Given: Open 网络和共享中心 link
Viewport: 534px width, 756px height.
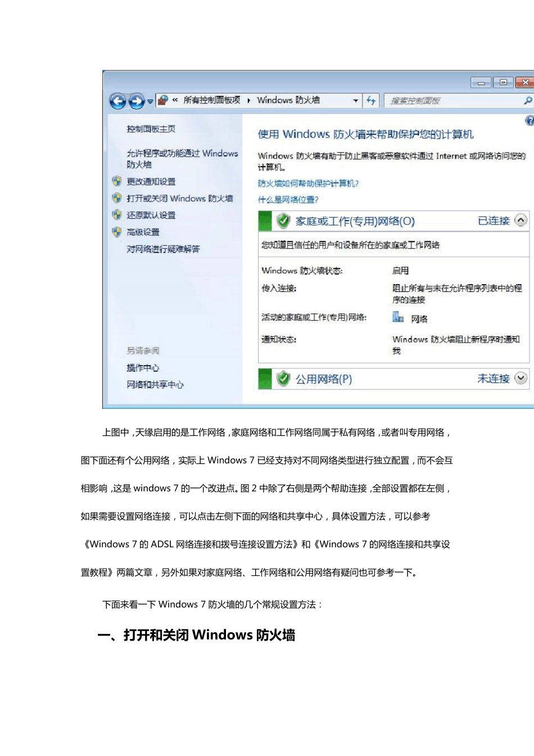Looking at the screenshot, I should click(155, 385).
